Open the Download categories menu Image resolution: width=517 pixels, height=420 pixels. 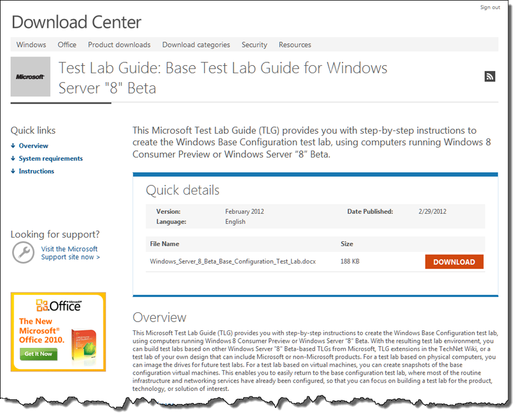[196, 45]
